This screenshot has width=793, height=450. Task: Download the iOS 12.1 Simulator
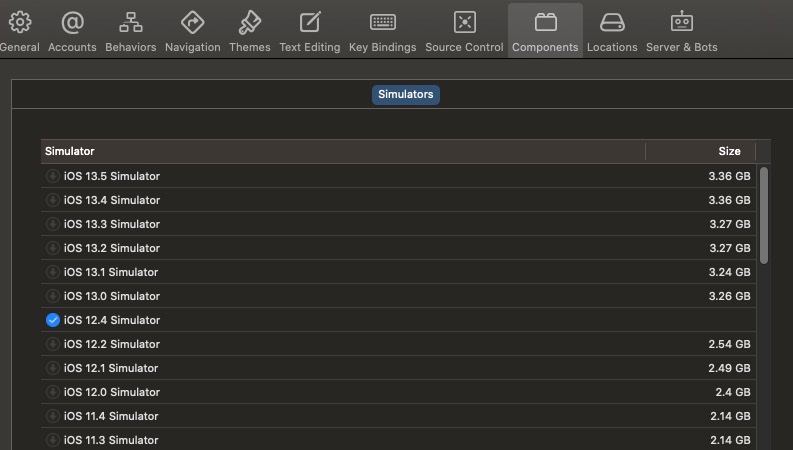tap(53, 368)
